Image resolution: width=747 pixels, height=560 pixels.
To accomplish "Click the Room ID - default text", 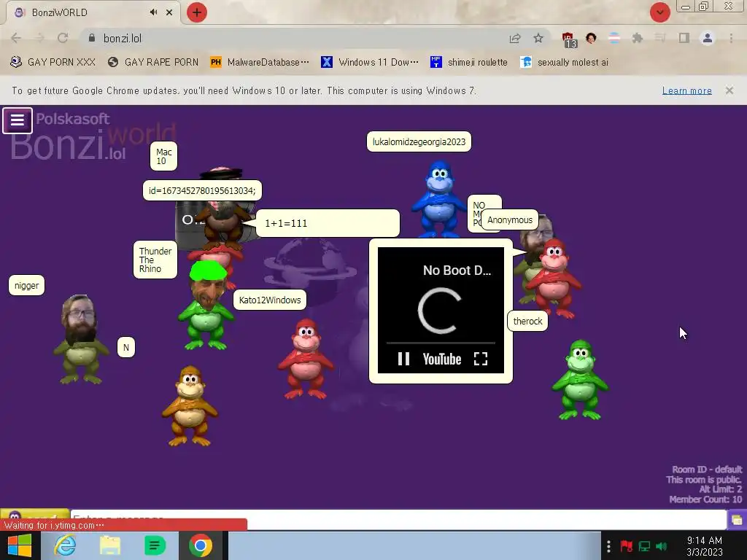I will pyautogui.click(x=706, y=470).
